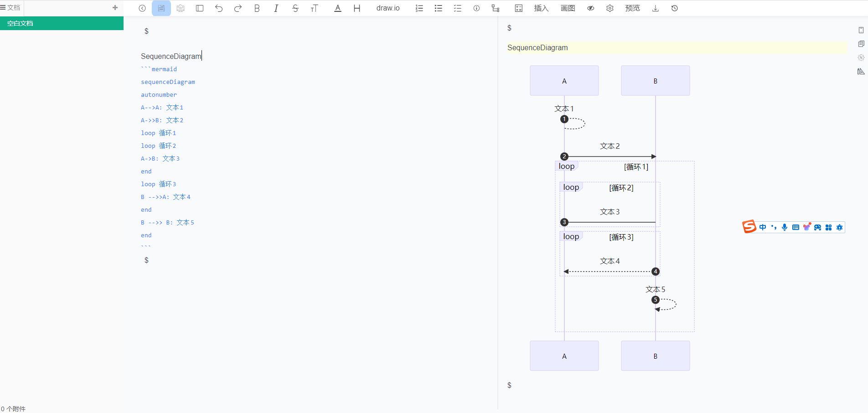Toggle the eye visibility icon
This screenshot has width=868, height=413.
coord(591,8)
